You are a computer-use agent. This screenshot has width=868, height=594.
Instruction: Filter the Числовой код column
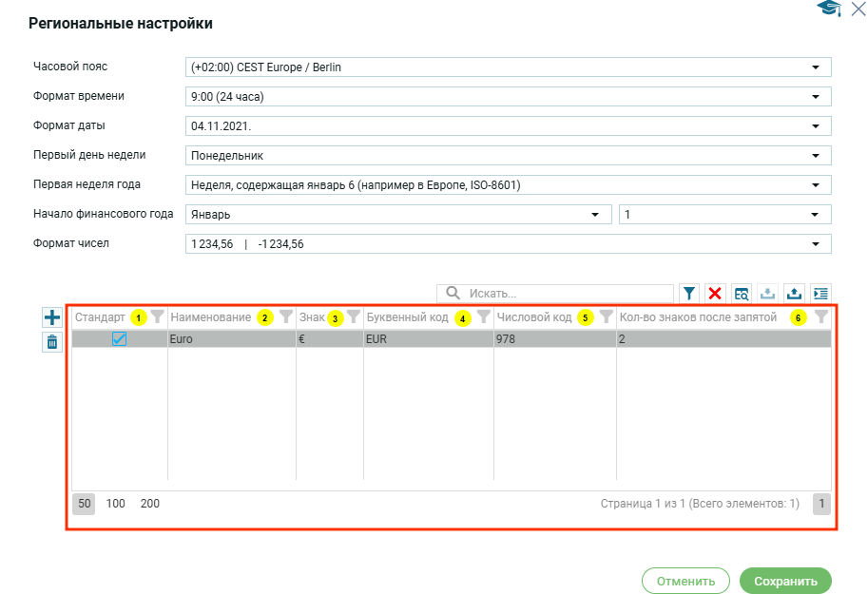(606, 317)
